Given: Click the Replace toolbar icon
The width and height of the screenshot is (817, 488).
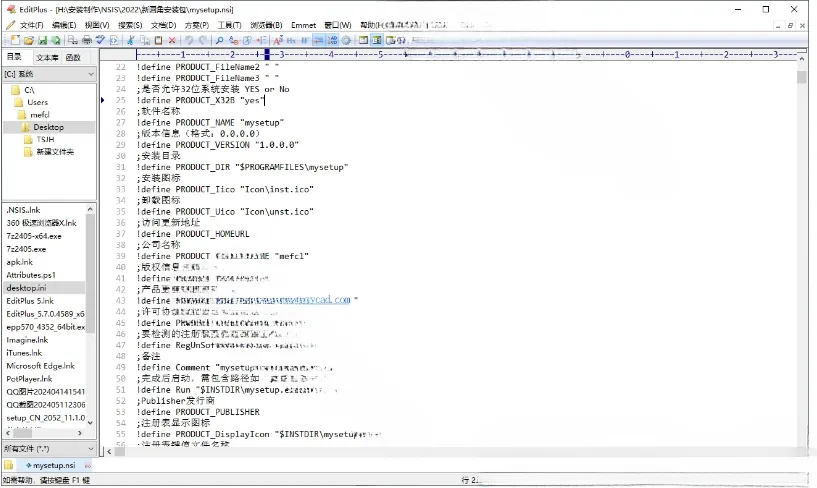Looking at the screenshot, I should click(233, 40).
